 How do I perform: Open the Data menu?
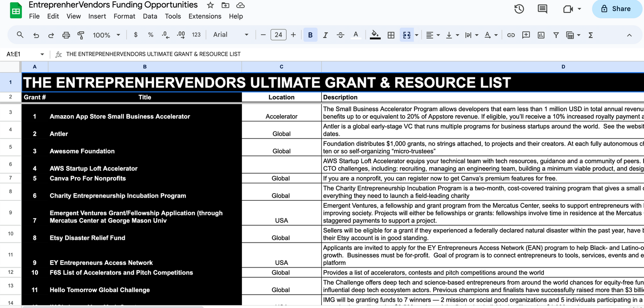click(150, 16)
